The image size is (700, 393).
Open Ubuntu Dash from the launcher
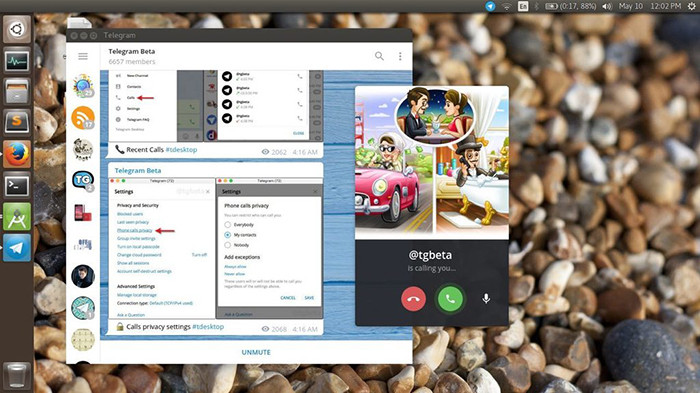[17, 29]
